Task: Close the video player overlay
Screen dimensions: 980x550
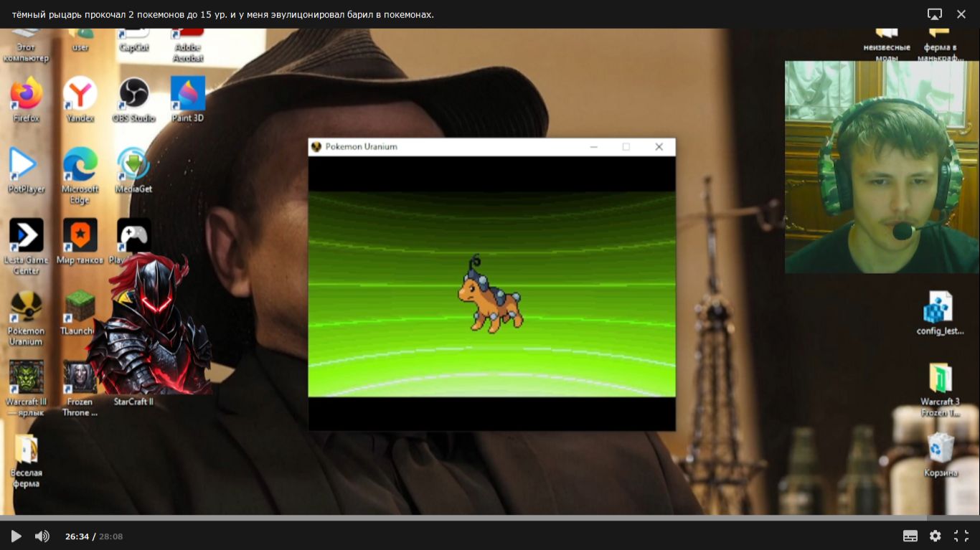Action: [x=961, y=14]
